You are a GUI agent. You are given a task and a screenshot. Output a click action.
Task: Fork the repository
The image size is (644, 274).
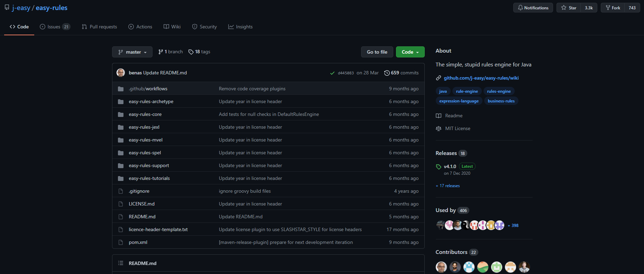click(x=613, y=8)
